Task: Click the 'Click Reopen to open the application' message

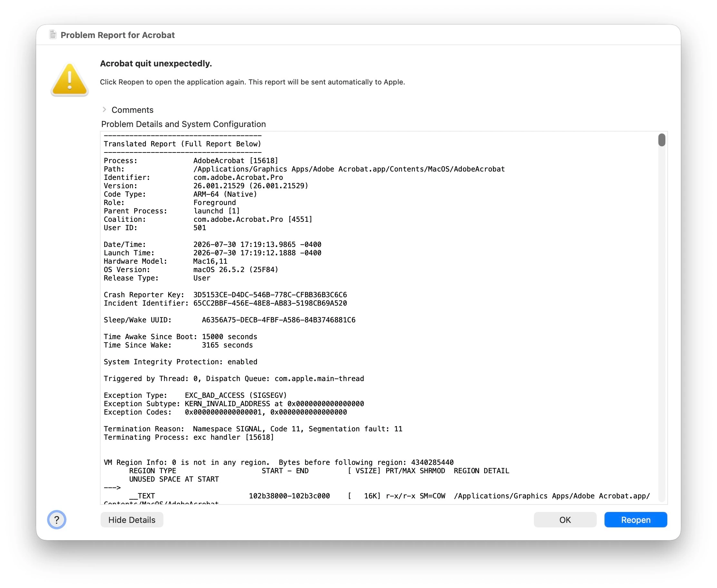Action: (x=252, y=82)
